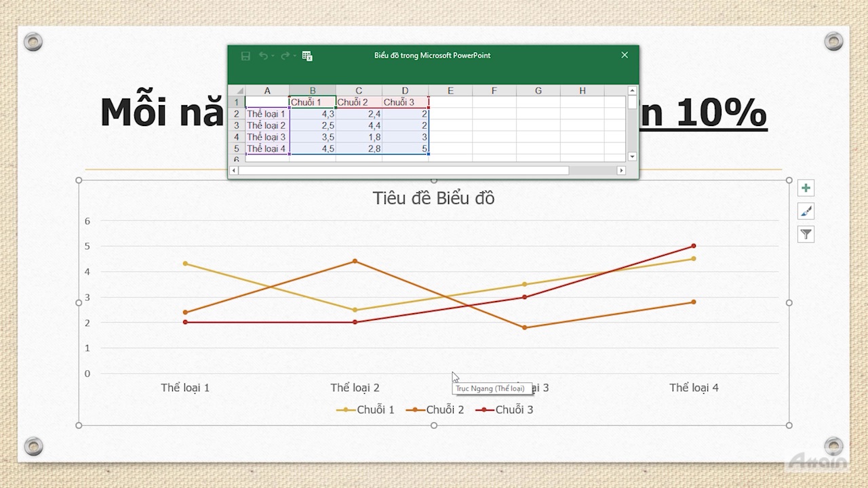The image size is (868, 488).
Task: Select column B header in datasheet
Action: [x=313, y=91]
